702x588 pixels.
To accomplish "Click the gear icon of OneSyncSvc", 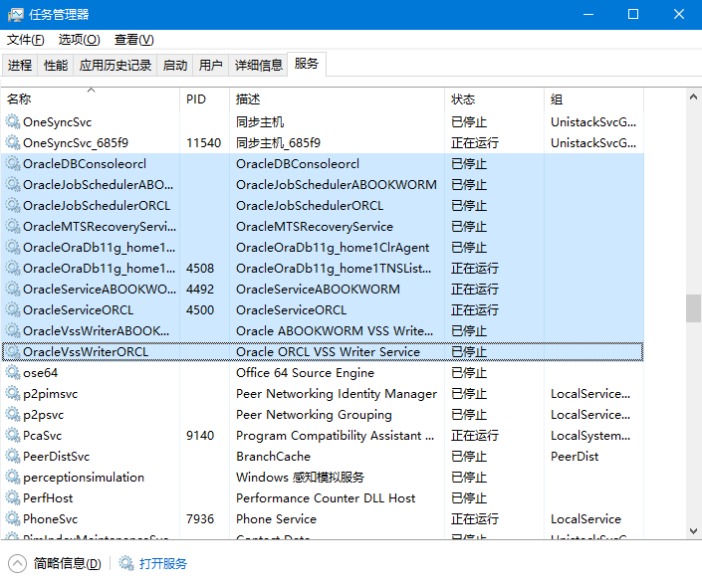I will pos(13,121).
